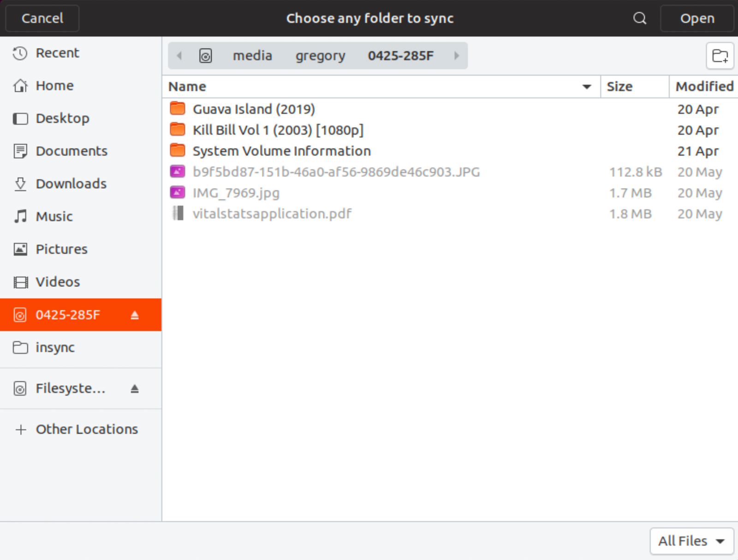Screen dimensions: 738x560
Task: Open the All Files filter dropdown
Action: 691,541
